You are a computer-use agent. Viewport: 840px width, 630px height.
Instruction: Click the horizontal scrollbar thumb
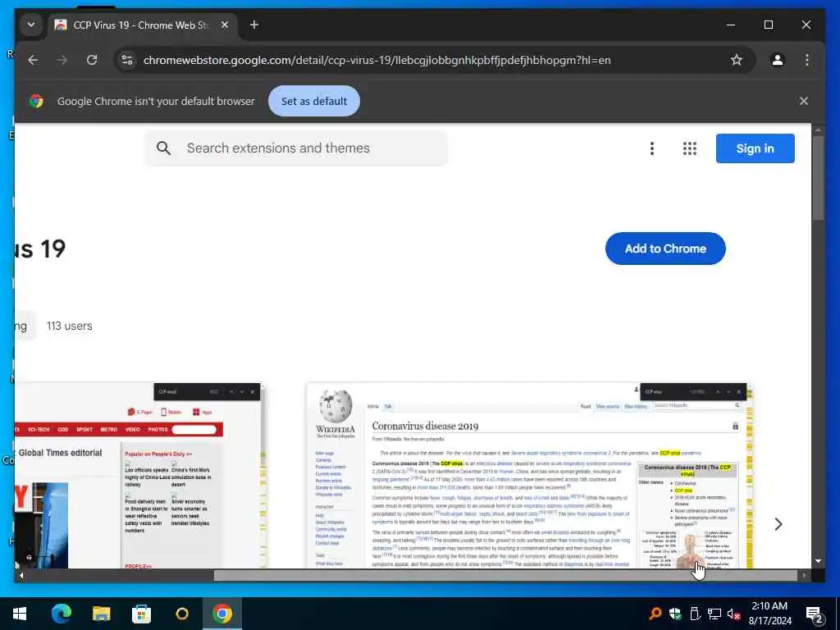[x=505, y=575]
